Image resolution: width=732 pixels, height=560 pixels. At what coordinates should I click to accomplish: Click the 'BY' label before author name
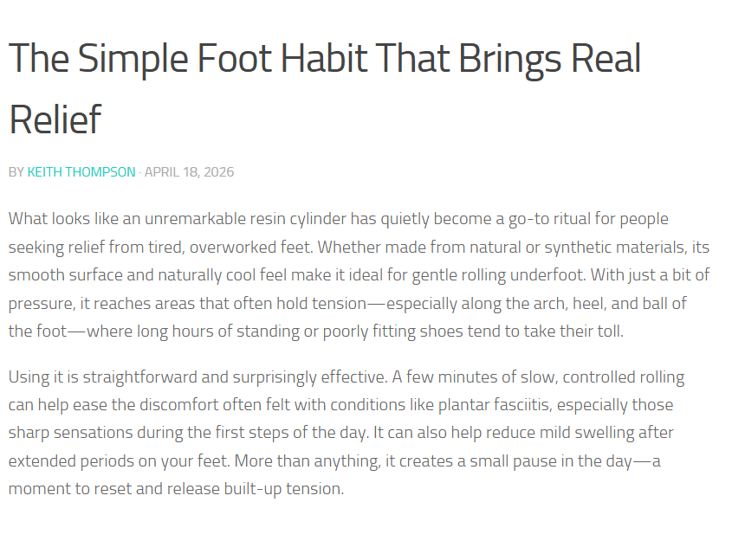16,172
